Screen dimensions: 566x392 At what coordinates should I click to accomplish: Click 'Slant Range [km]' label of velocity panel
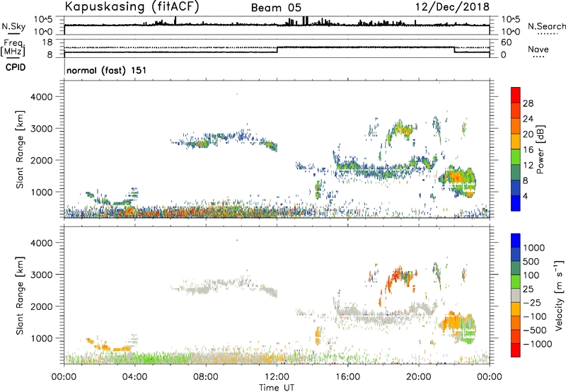coord(20,296)
